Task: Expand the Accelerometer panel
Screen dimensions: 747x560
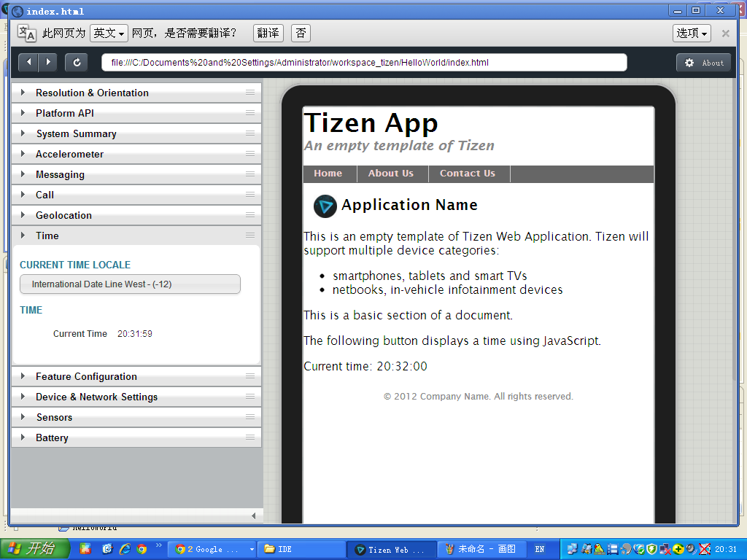Action: (136, 155)
